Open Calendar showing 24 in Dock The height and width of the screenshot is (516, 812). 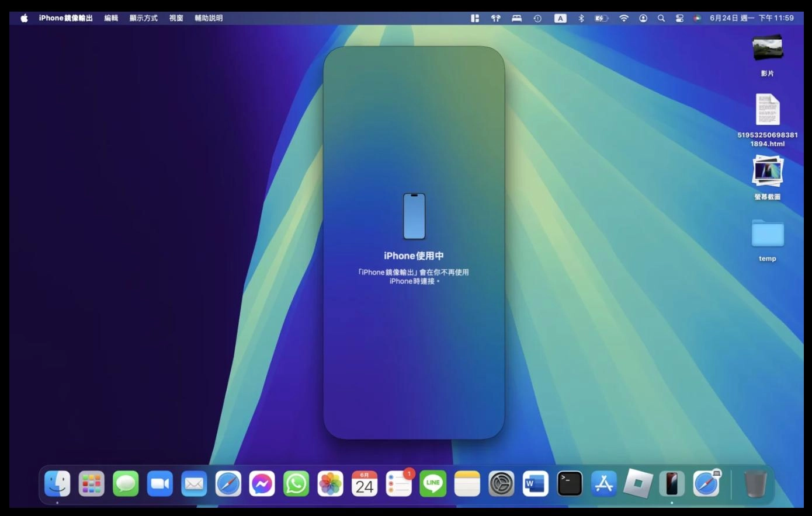pyautogui.click(x=365, y=483)
